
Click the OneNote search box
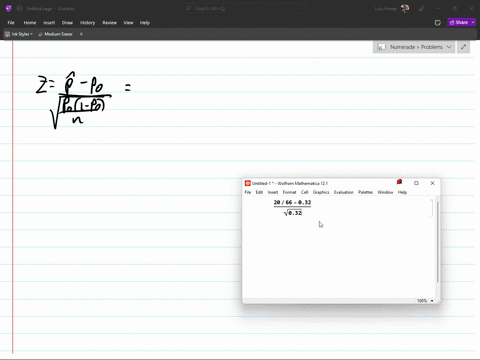(x=242, y=9)
